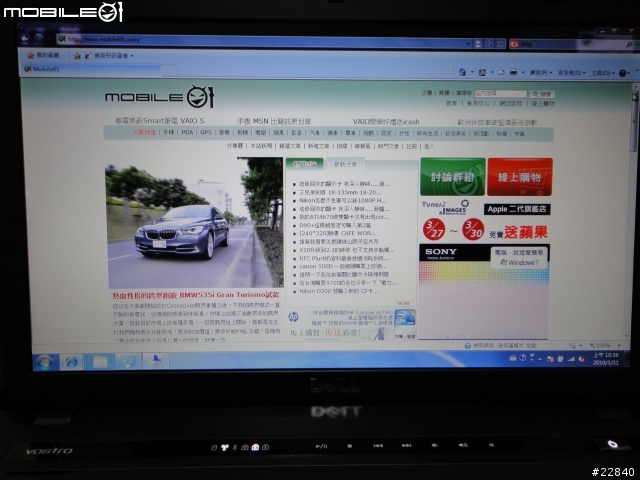Click the Apple 二代旗艦店 banner
This screenshot has height=480, width=640.
[517, 209]
